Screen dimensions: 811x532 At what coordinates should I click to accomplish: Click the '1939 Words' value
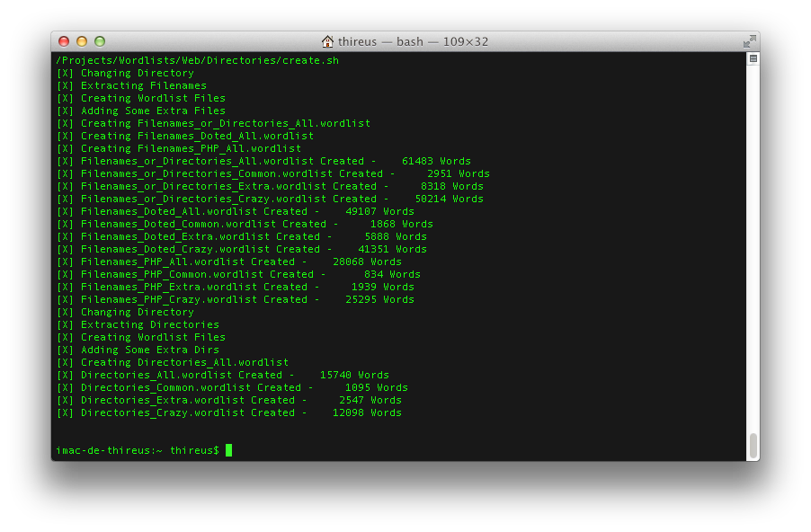pos(383,287)
